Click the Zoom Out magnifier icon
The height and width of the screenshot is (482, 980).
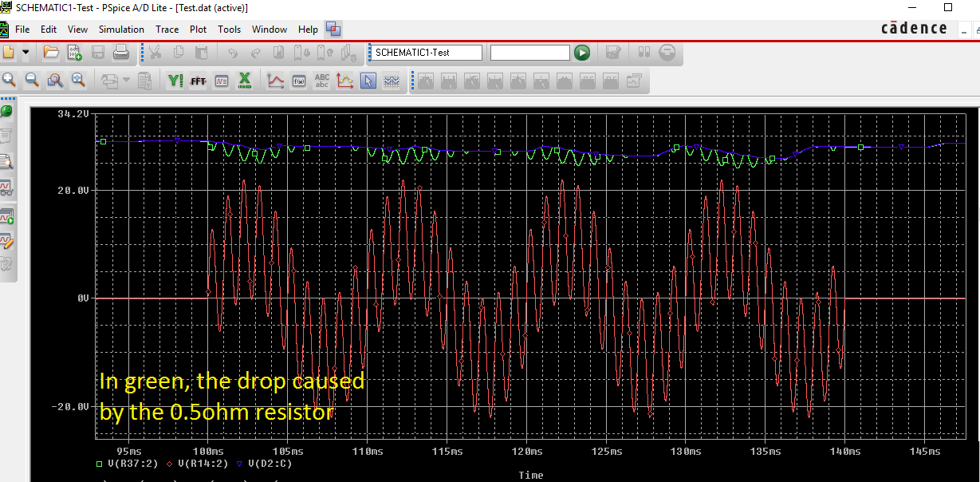32,80
